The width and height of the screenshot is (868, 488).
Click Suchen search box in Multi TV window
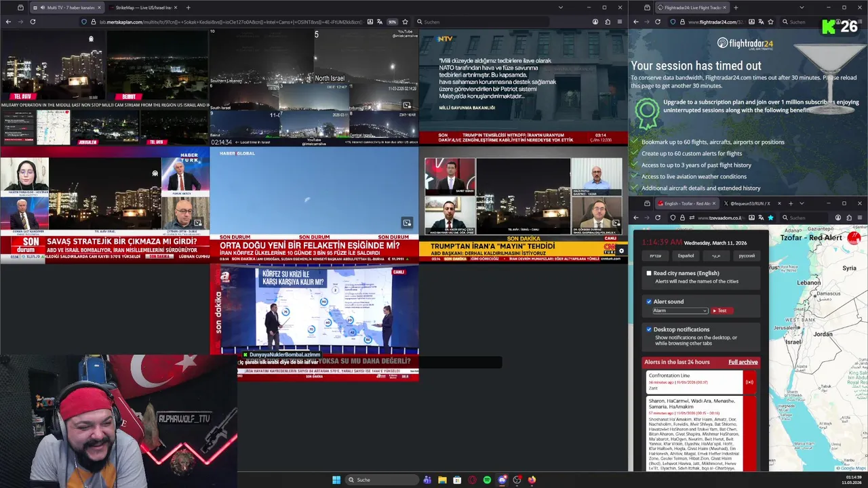point(481,22)
